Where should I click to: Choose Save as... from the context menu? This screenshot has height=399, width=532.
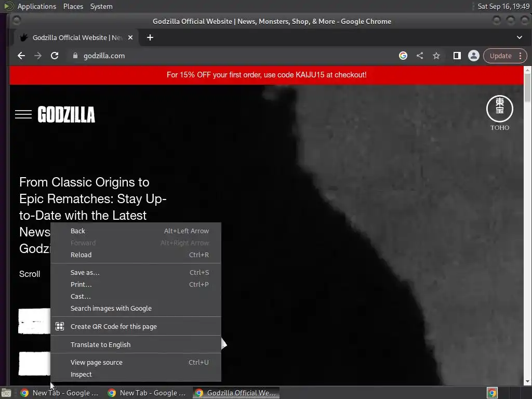[136, 272]
